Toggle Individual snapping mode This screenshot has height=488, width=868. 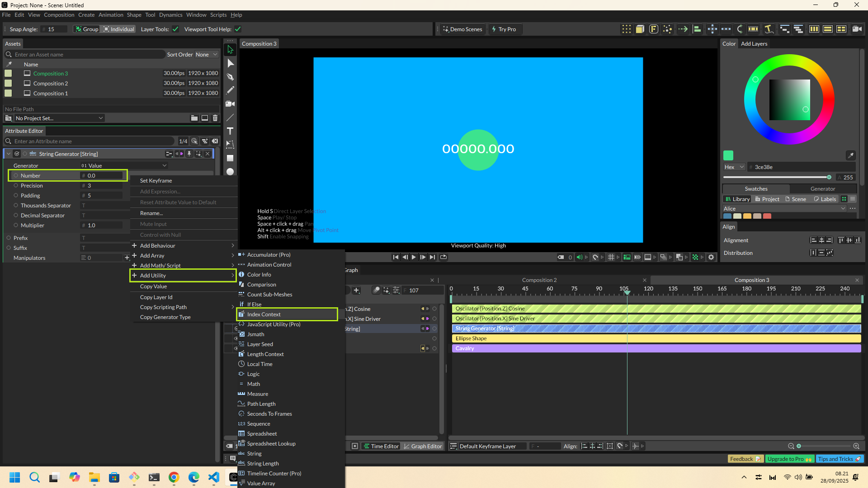118,29
